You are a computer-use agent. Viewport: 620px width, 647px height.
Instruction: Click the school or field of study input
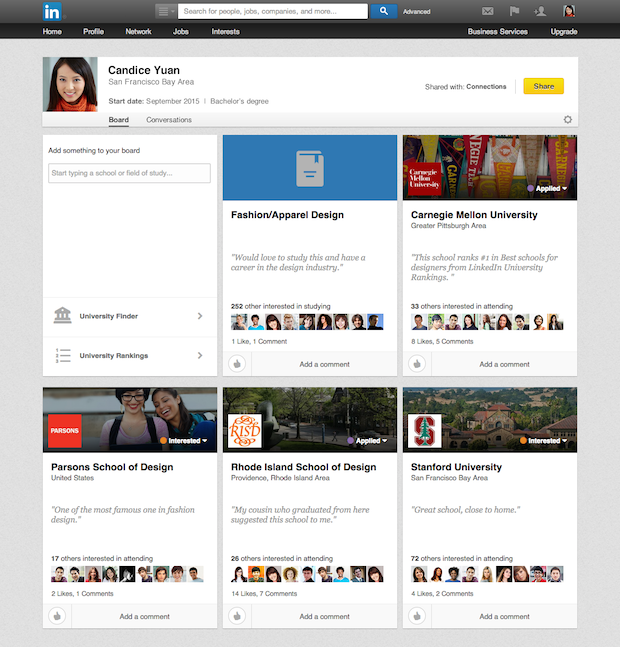tap(129, 173)
